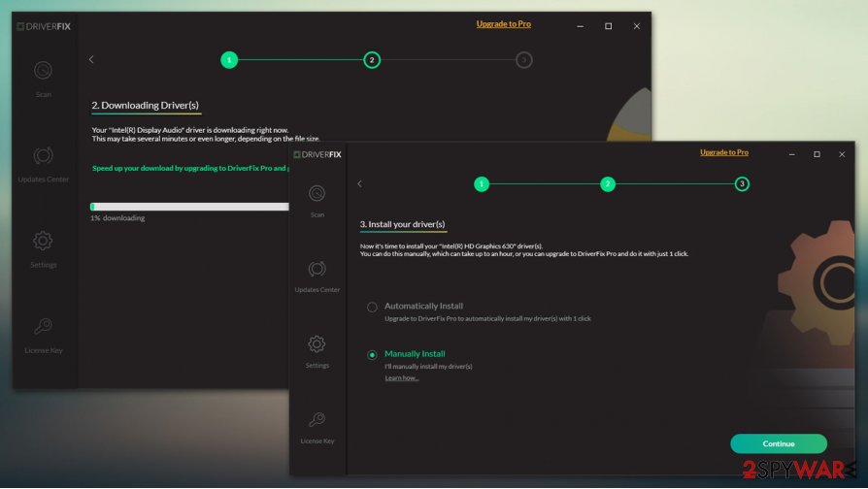Open Updates Center in the back window sidebar
Viewport: 868px width, 489px height.
click(x=43, y=164)
